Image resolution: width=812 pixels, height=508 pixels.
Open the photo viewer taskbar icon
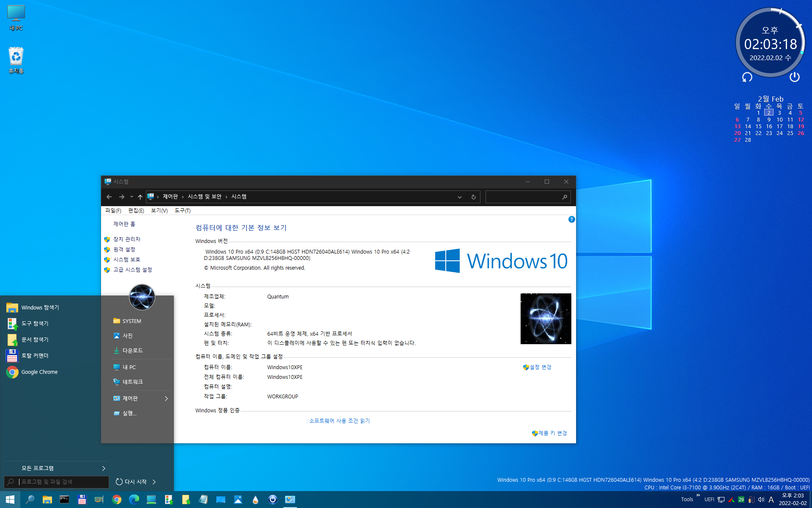point(238,500)
